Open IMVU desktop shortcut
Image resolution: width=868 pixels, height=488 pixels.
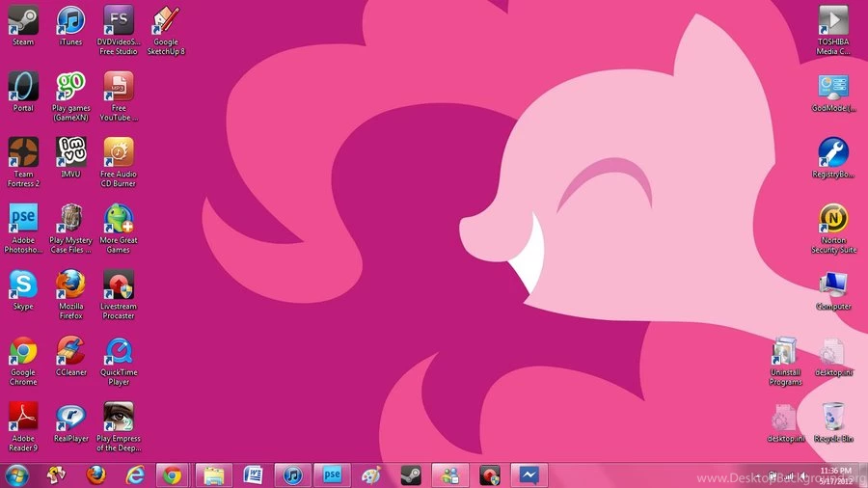pyautogui.click(x=70, y=153)
